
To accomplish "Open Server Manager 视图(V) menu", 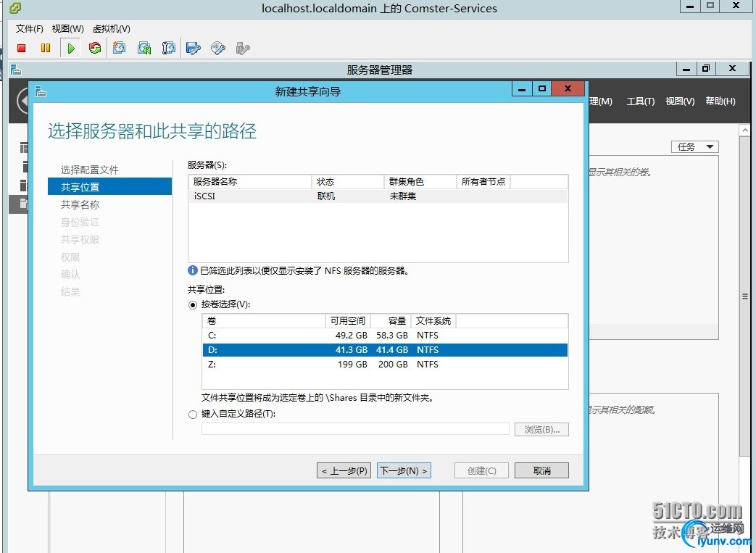I will pos(680,101).
